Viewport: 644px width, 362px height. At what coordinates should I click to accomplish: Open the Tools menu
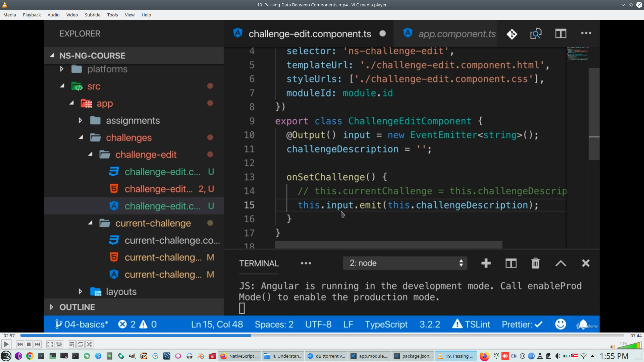(112, 15)
